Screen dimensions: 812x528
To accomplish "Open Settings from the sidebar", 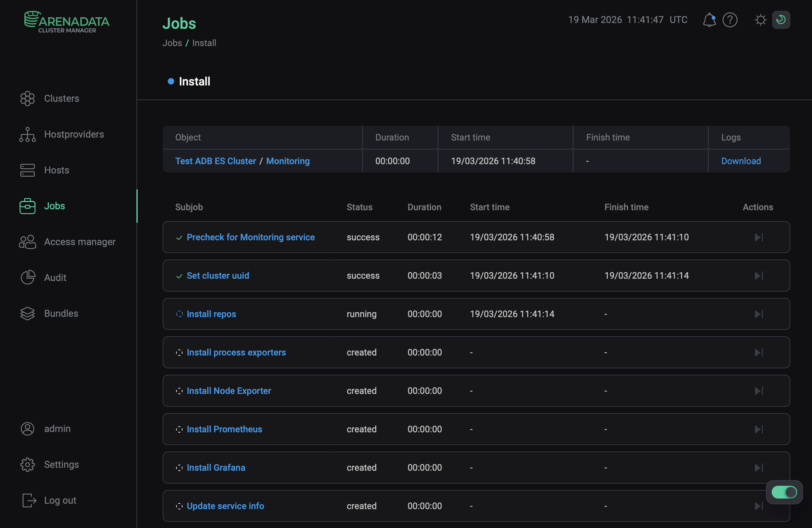I will coord(61,464).
